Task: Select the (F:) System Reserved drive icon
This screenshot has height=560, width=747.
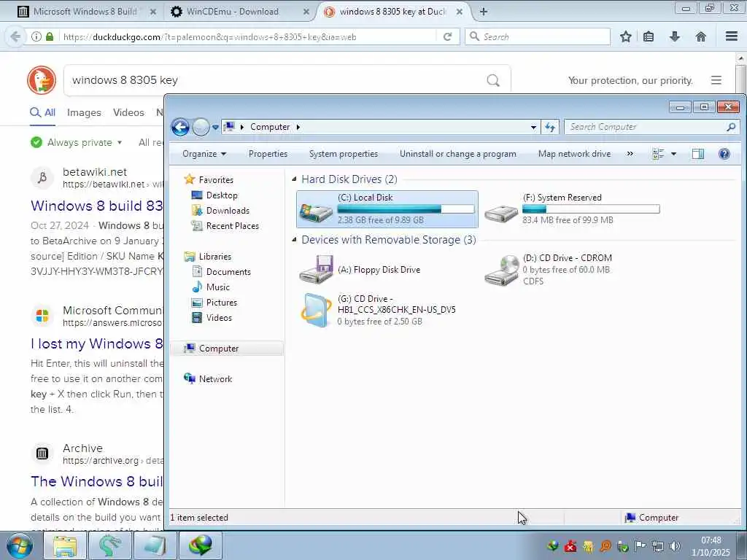Action: coord(501,212)
